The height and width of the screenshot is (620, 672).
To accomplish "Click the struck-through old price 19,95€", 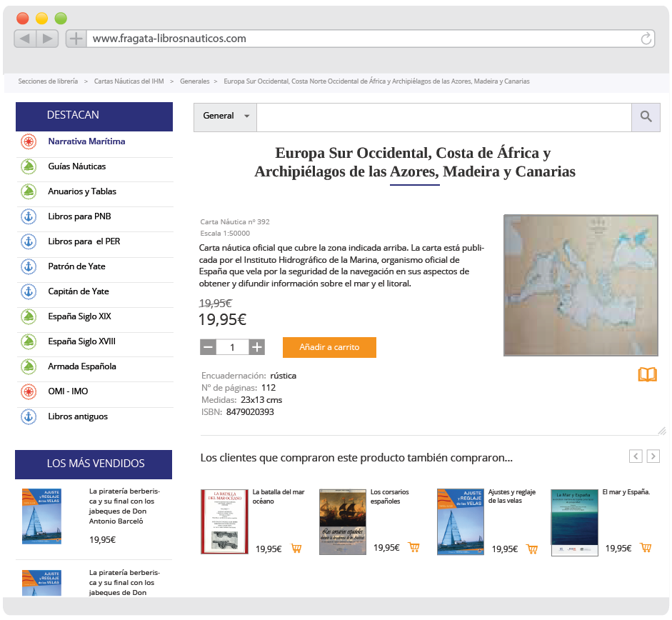I will pos(215,304).
